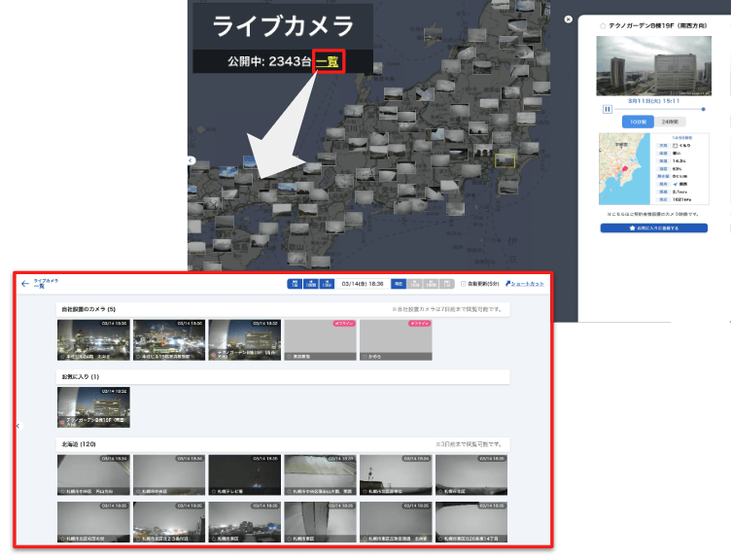
Task: Pause the camera footage playback
Action: [608, 109]
